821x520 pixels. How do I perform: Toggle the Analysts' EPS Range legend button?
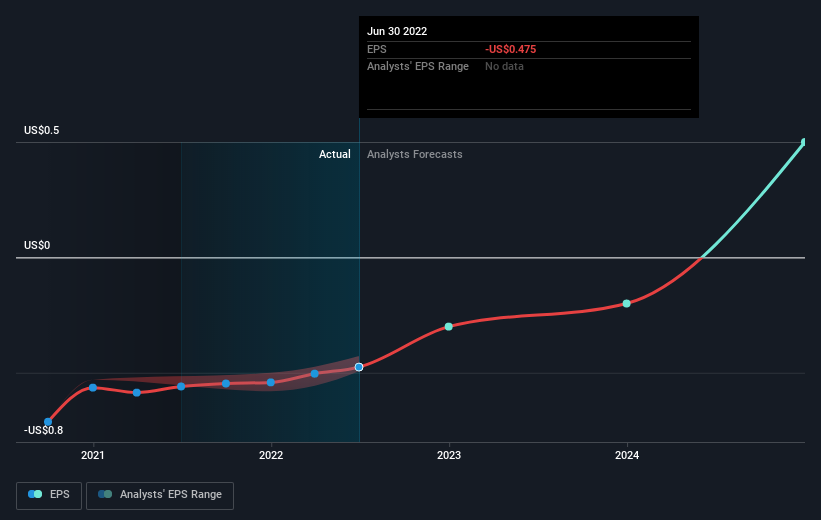160,495
